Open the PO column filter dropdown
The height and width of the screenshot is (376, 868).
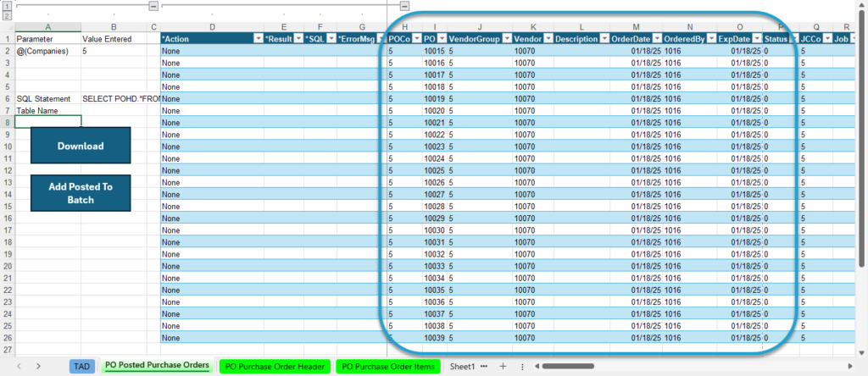pos(442,39)
